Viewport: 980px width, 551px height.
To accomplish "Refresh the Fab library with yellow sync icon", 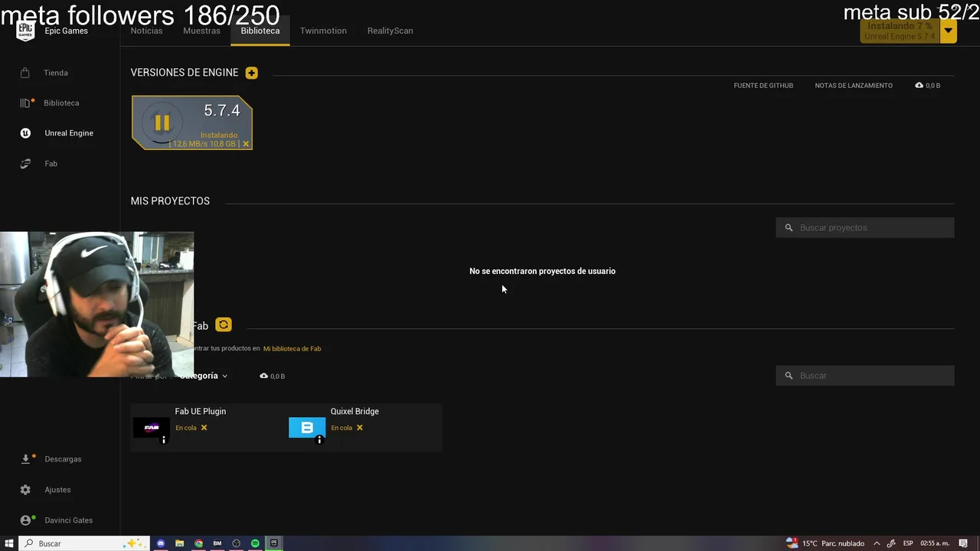I will 223,324.
